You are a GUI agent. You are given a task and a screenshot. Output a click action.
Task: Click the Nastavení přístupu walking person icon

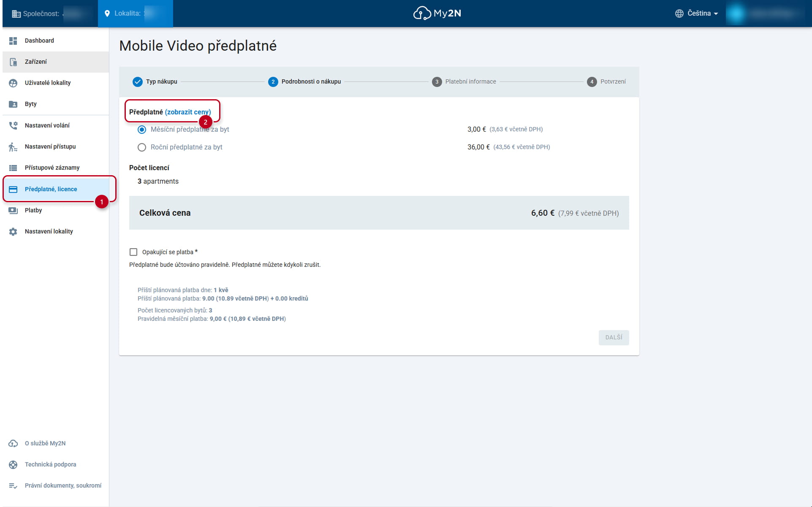(x=13, y=146)
